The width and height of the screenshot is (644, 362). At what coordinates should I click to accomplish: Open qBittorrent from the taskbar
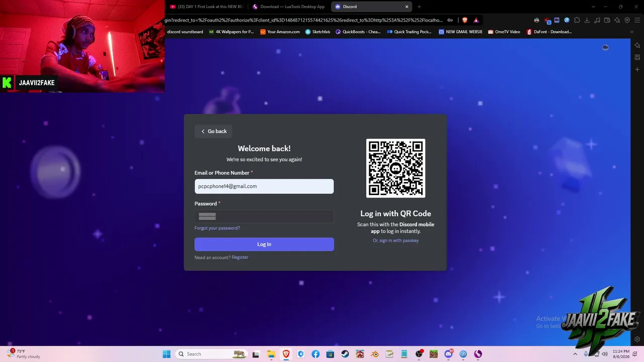pyautogui.click(x=463, y=354)
